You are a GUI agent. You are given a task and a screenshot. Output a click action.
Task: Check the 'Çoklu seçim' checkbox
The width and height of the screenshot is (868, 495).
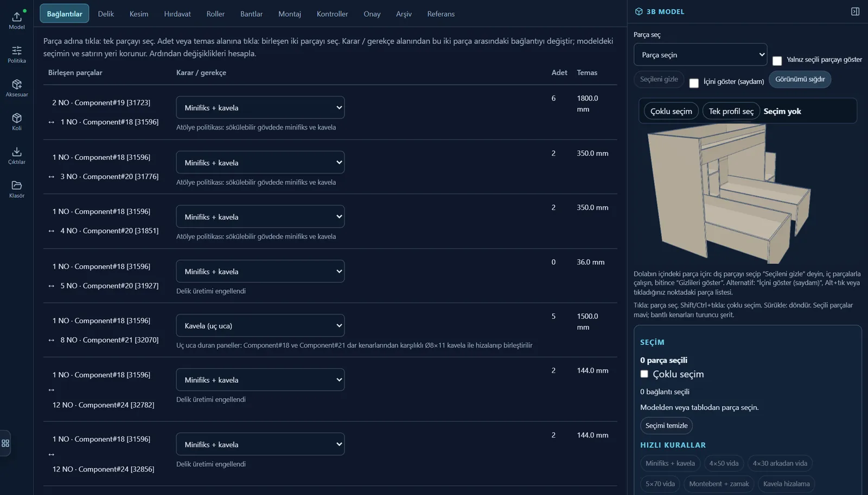(x=644, y=374)
